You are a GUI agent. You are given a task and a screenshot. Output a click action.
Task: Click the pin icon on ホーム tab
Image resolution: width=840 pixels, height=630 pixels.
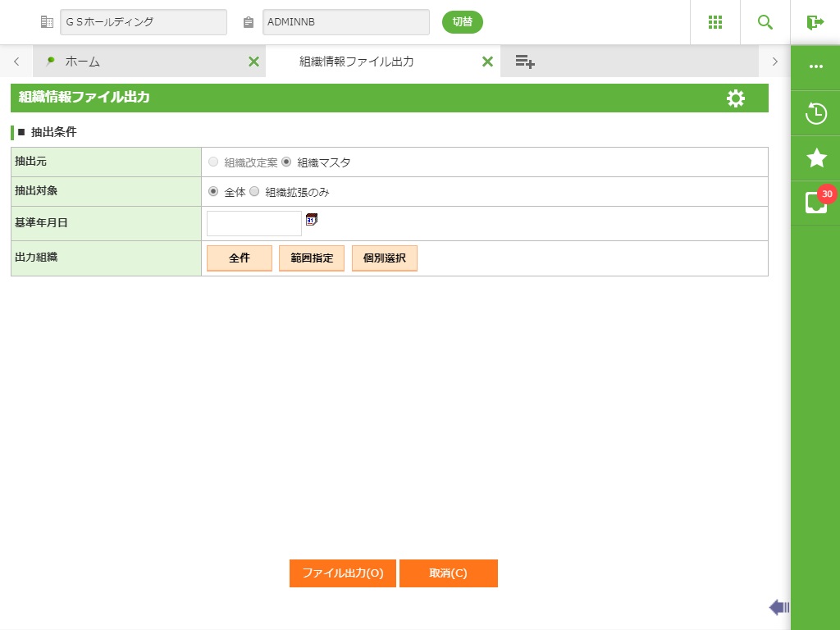point(50,61)
